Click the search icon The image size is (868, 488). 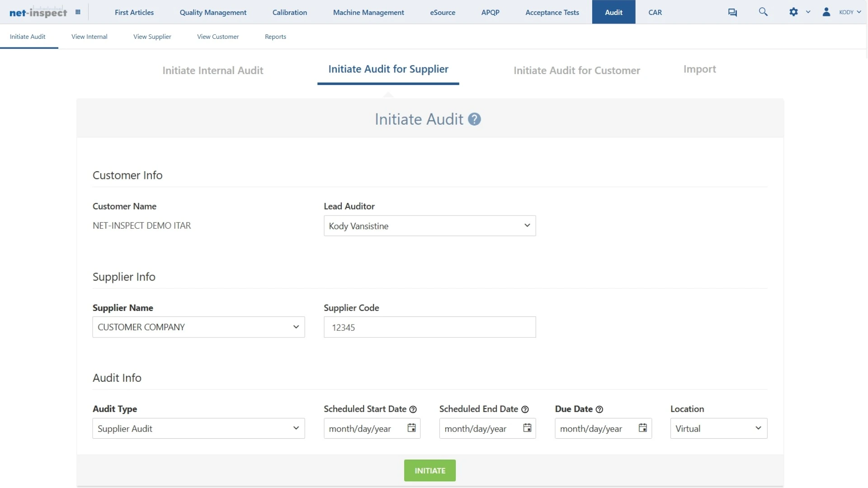pos(763,12)
